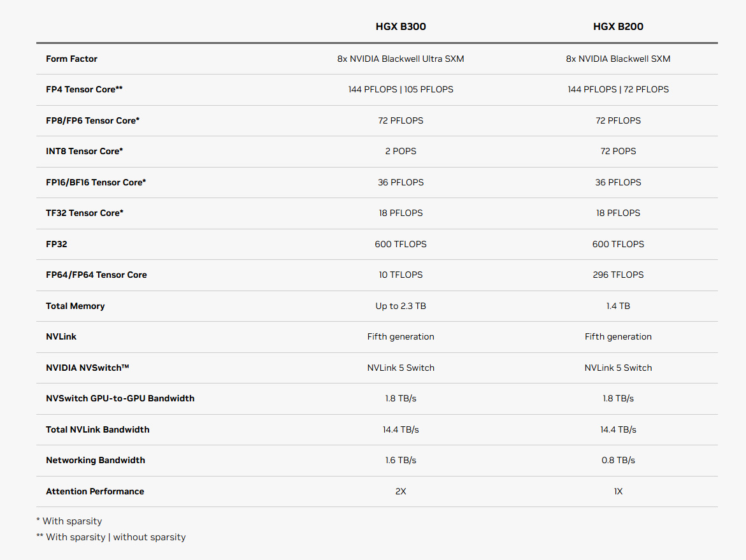Select the HGX B200 column header
746x560 pixels.
(618, 27)
